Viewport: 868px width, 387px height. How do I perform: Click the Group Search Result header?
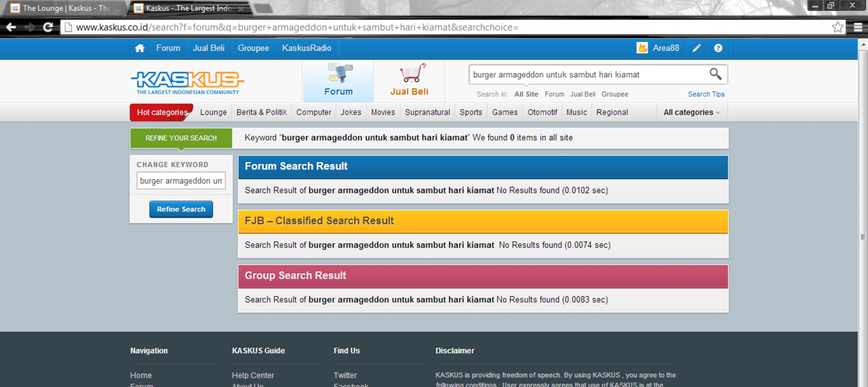click(483, 276)
